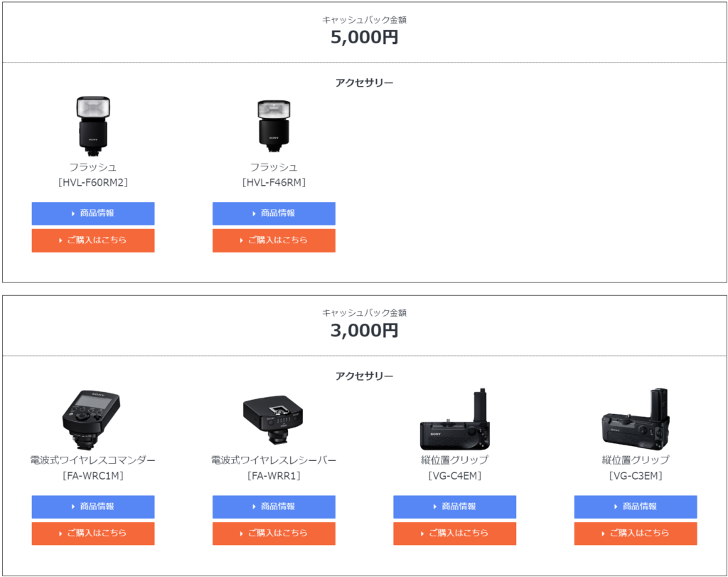Select the text [HVL-F46RM]
The height and width of the screenshot is (577, 728).
click(x=274, y=182)
